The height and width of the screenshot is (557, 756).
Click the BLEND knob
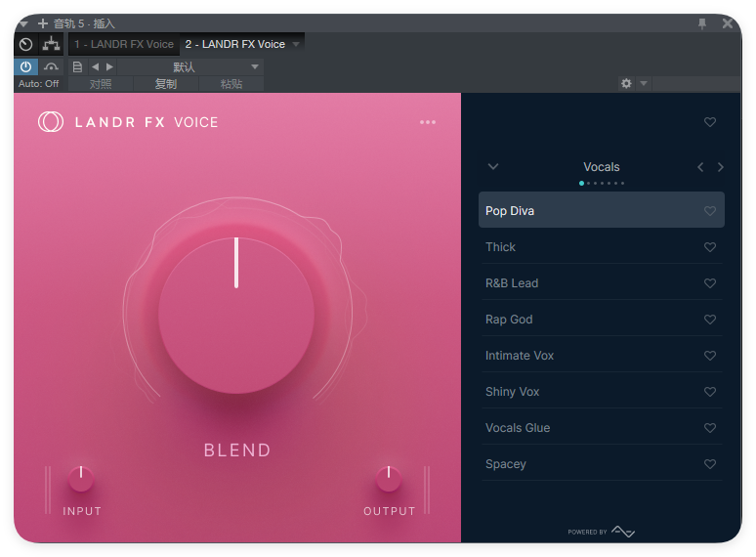click(x=236, y=316)
